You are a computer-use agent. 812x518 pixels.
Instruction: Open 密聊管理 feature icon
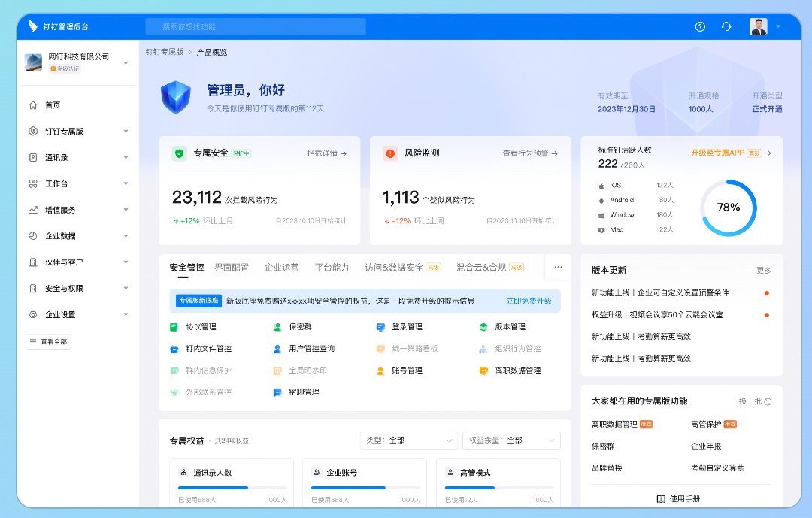tap(277, 392)
